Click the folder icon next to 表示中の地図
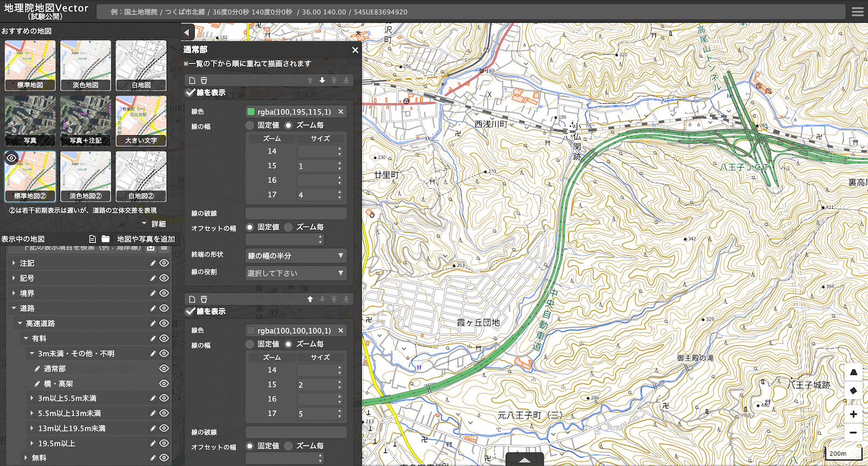 (x=106, y=239)
